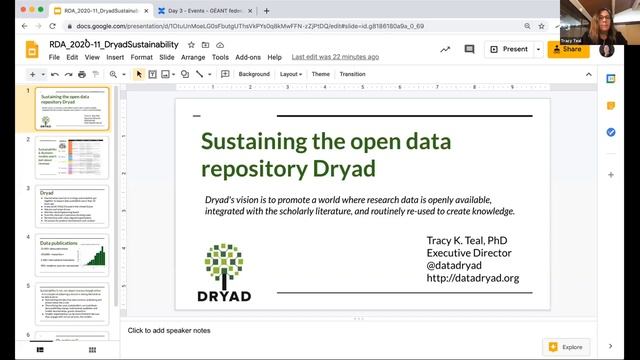This screenshot has height=360, width=640.
Task: Move presentation to folder icon
Action: point(205,44)
